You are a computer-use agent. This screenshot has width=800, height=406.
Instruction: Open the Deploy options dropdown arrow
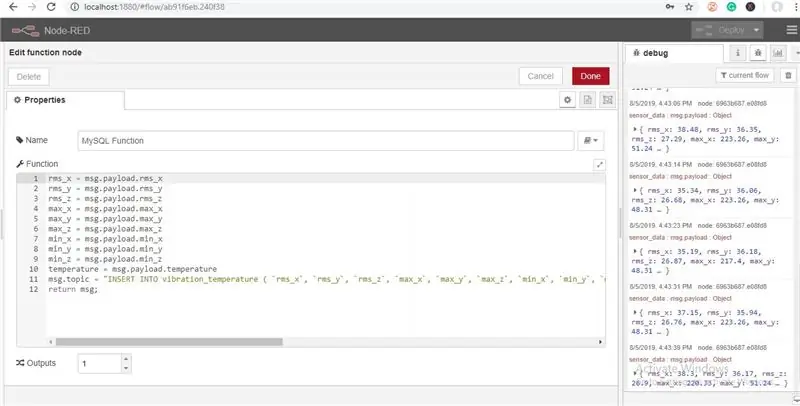pos(757,30)
